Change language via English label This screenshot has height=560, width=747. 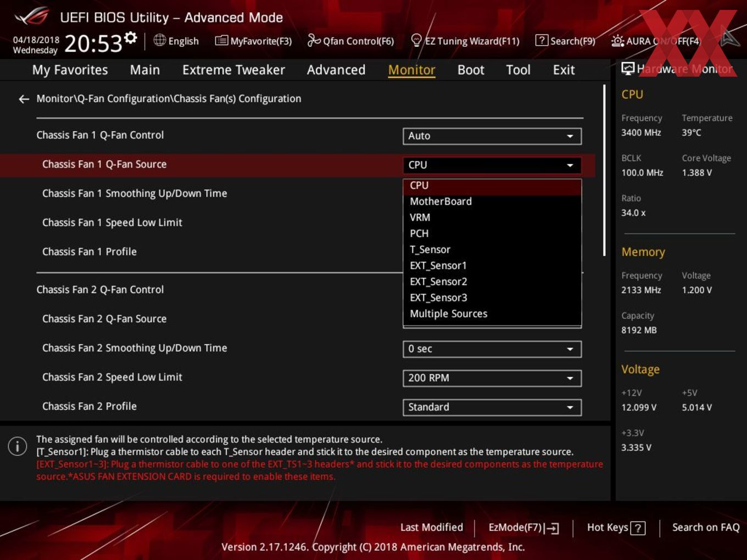pyautogui.click(x=183, y=41)
